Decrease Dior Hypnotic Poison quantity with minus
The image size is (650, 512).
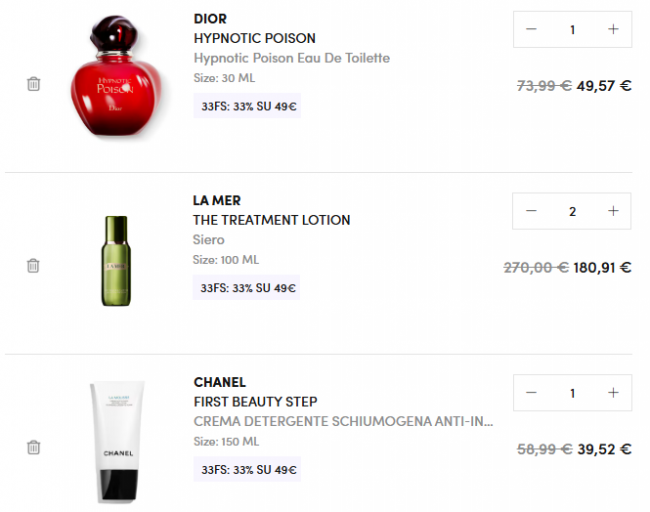tap(531, 29)
